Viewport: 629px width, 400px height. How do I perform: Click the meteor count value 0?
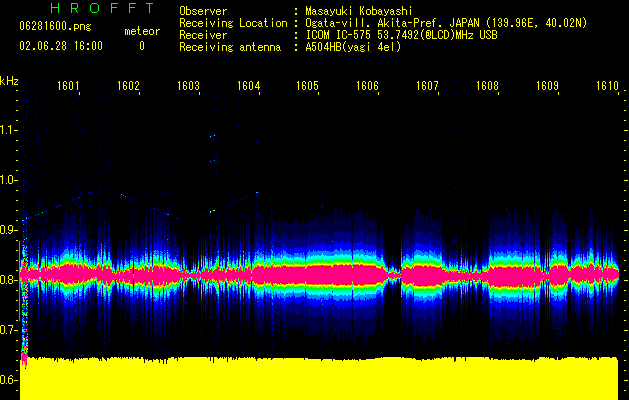coord(142,46)
